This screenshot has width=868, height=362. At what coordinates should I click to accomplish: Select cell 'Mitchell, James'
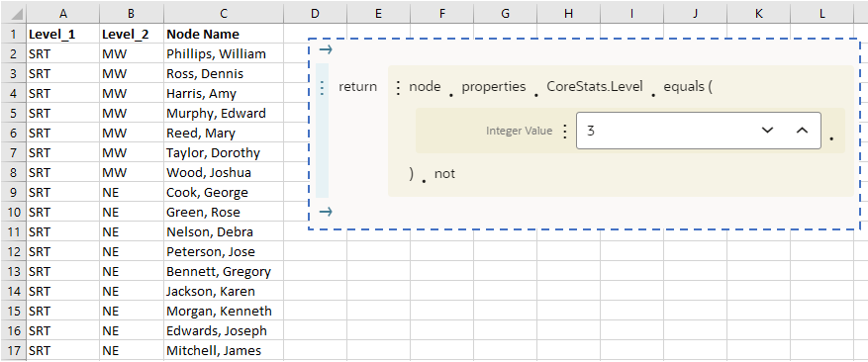click(224, 350)
